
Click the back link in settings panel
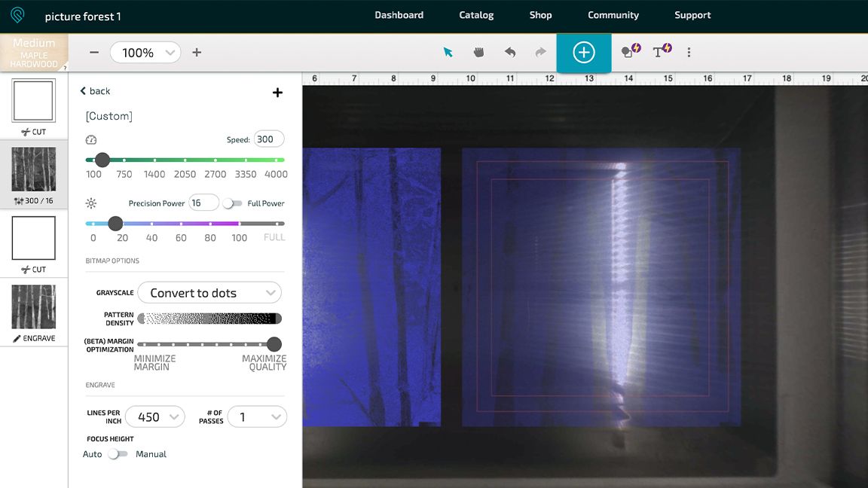click(x=95, y=91)
